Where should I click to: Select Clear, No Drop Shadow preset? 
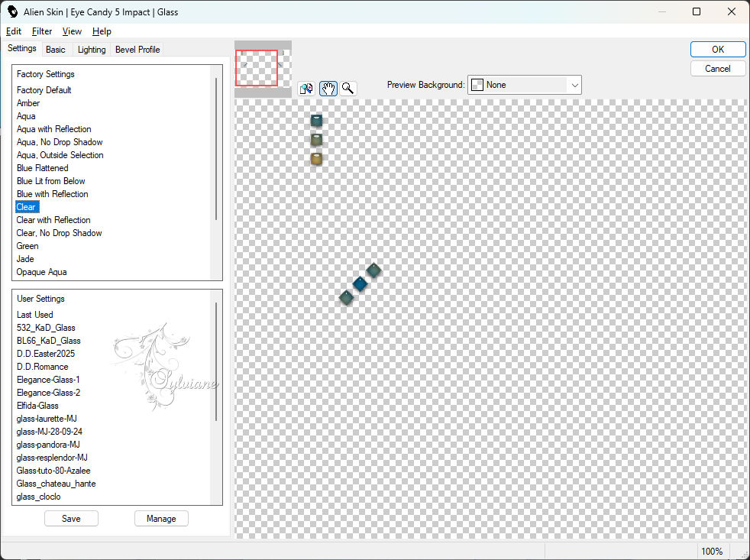(59, 232)
